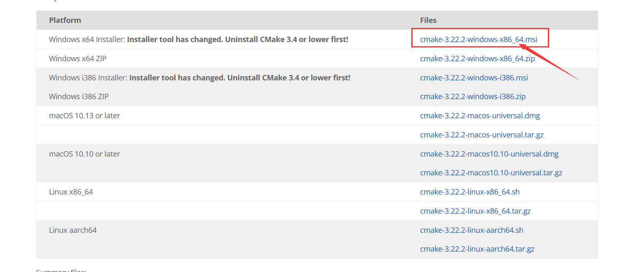The height and width of the screenshot is (272, 644).
Task: Select the Windows x64 Installer row text
Action: (x=199, y=40)
